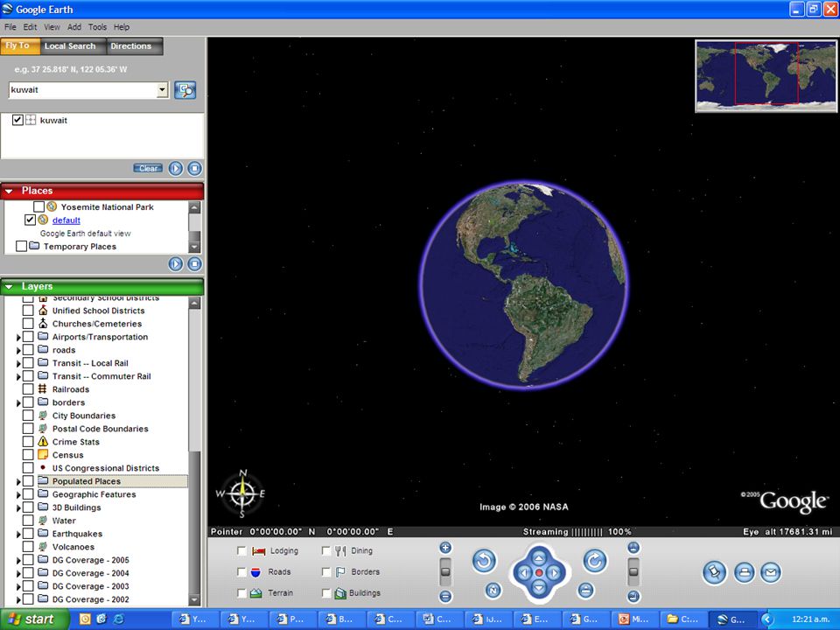
Task: Click the search magnifier button next to kuwait
Action: click(185, 90)
